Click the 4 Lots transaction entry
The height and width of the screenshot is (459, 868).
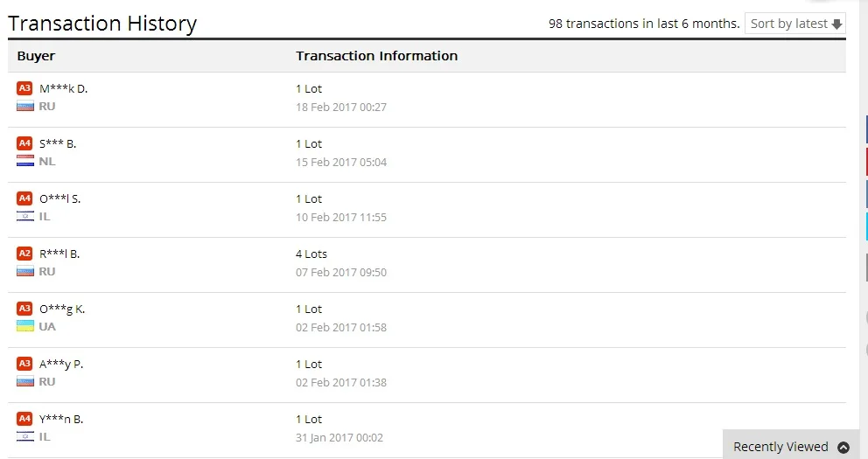[311, 254]
